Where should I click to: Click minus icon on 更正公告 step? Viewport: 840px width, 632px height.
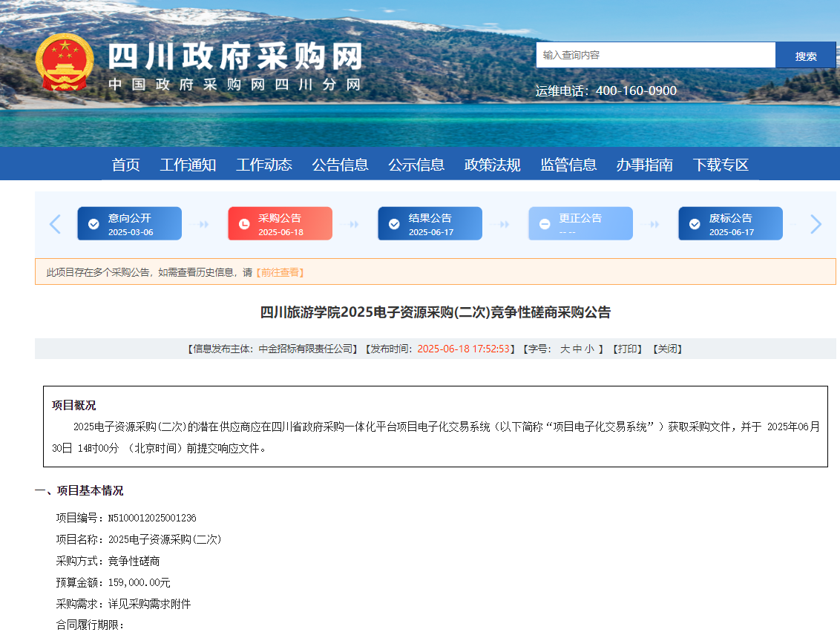tap(545, 224)
